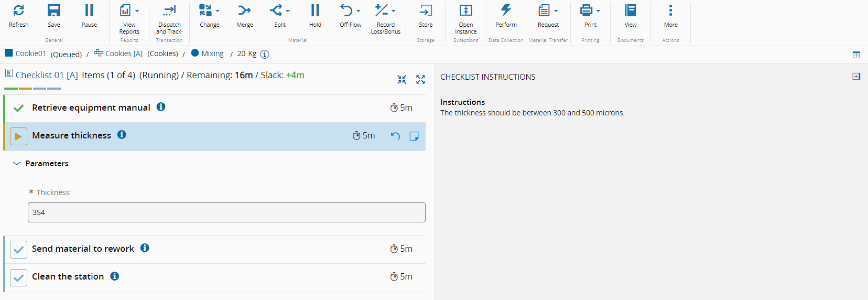The image size is (868, 300).
Task: Collapse the Parameters section
Action: pos(17,164)
